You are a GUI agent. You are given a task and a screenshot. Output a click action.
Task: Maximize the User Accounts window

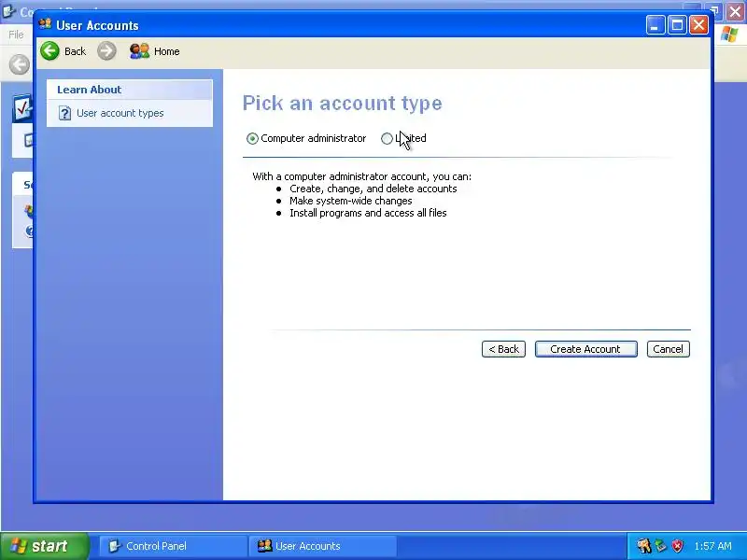(677, 25)
